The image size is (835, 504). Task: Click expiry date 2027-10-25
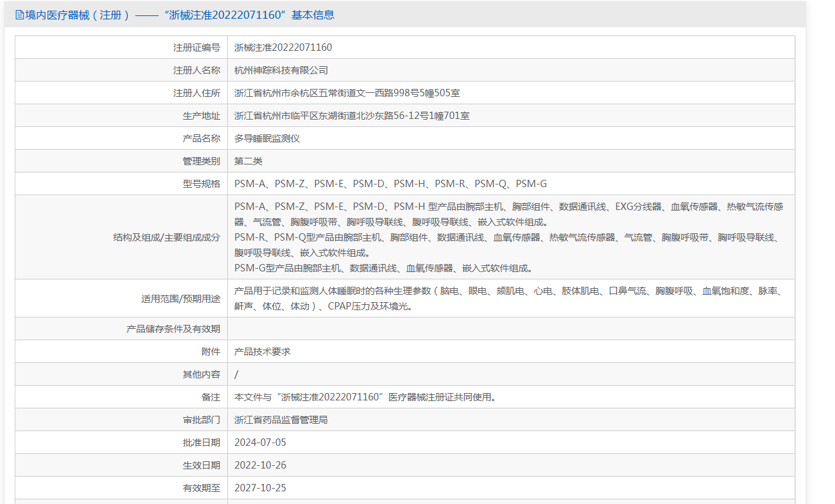260,488
